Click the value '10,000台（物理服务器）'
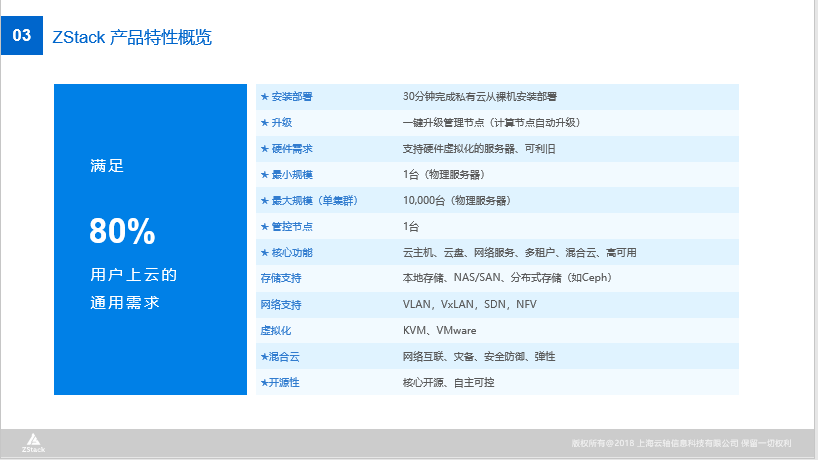The width and height of the screenshot is (818, 460). (457, 201)
